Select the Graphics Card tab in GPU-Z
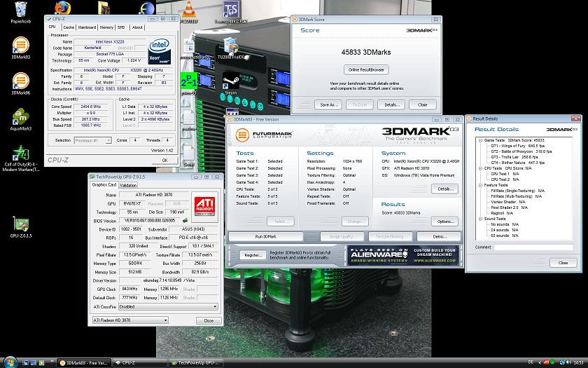The height and width of the screenshot is (368, 588). click(104, 185)
